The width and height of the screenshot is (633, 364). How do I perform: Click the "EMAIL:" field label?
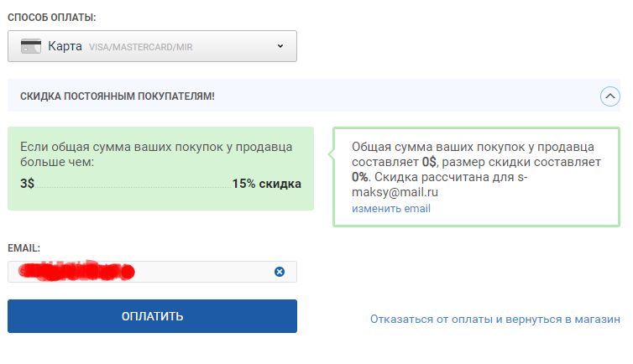point(24,248)
